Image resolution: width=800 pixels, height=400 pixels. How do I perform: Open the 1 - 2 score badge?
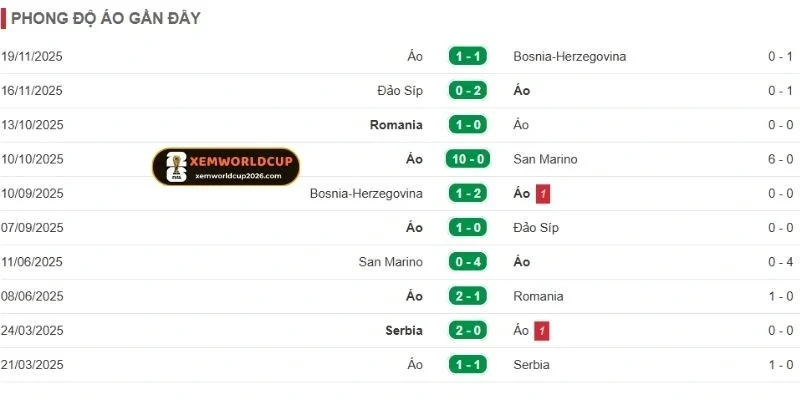[467, 193]
